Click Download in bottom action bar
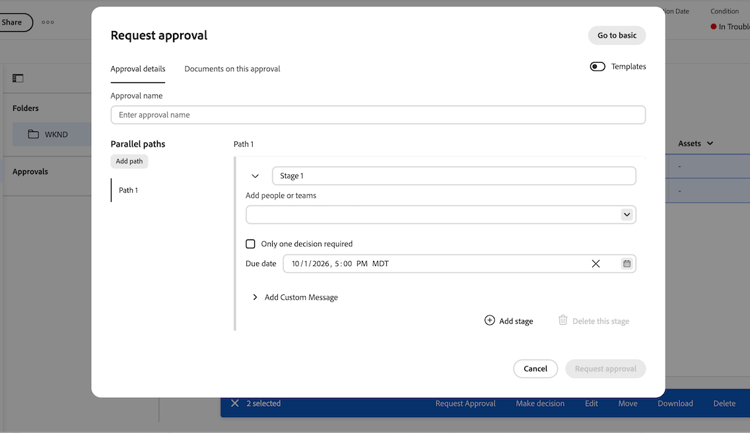Screen dimensions: 750x433 click(x=675, y=403)
